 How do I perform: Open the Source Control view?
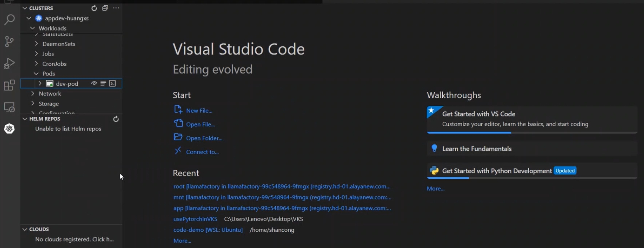click(9, 41)
